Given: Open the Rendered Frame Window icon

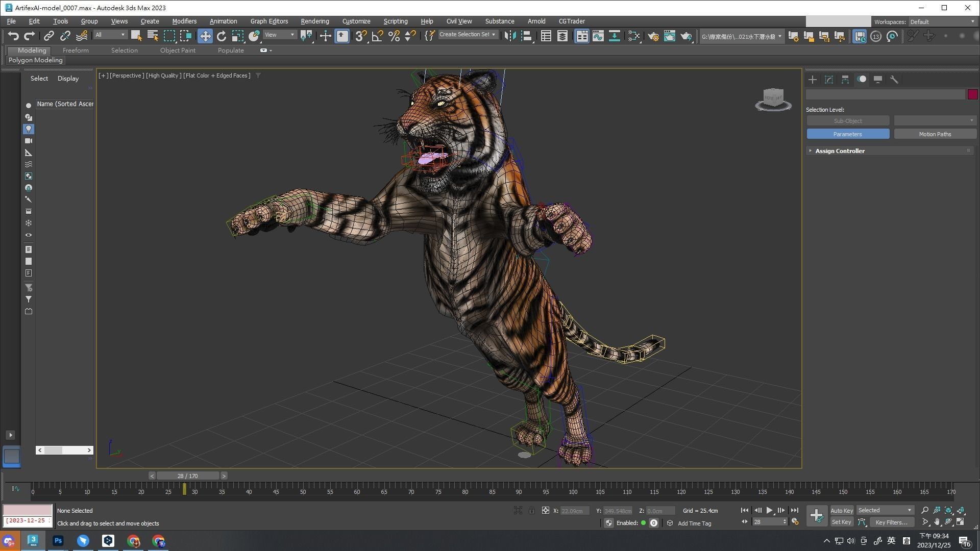Looking at the screenshot, I should click(670, 36).
